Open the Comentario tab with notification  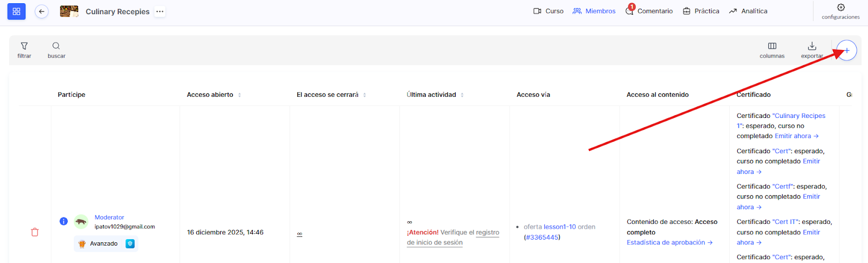click(649, 11)
